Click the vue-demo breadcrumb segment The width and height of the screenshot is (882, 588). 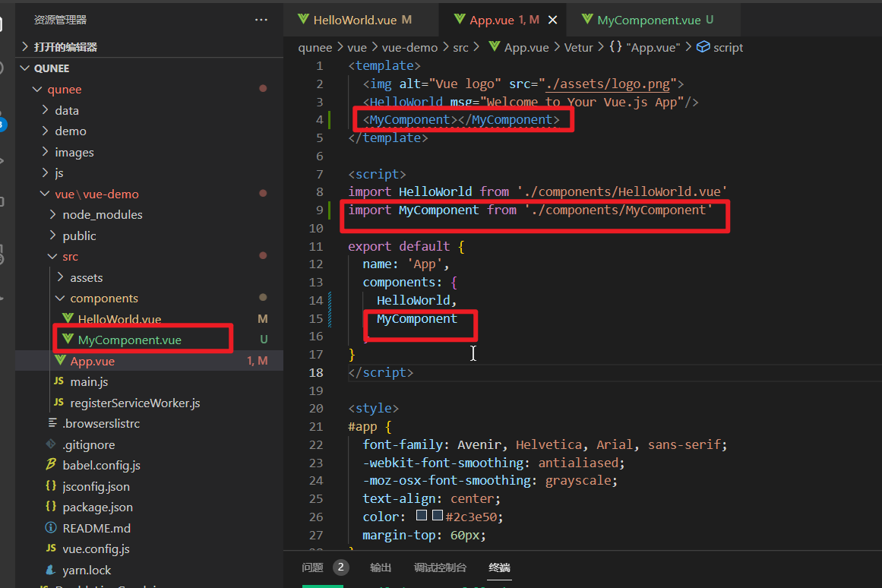click(409, 47)
